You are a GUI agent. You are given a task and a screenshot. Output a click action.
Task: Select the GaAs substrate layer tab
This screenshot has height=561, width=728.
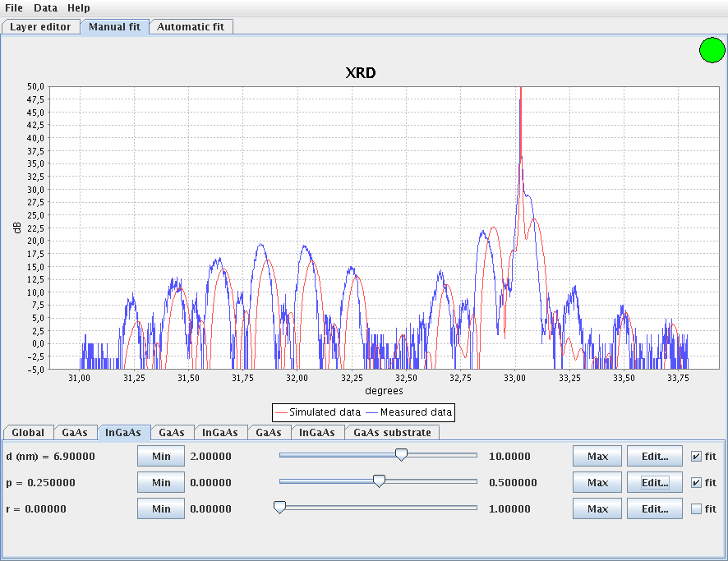[x=392, y=432]
